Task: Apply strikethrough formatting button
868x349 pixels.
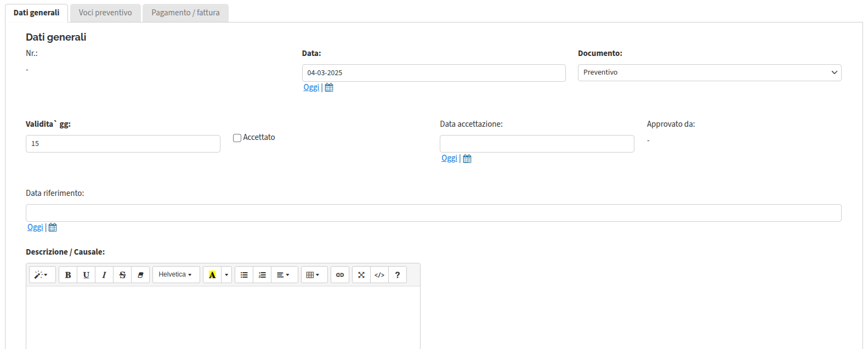Action: 122,275
